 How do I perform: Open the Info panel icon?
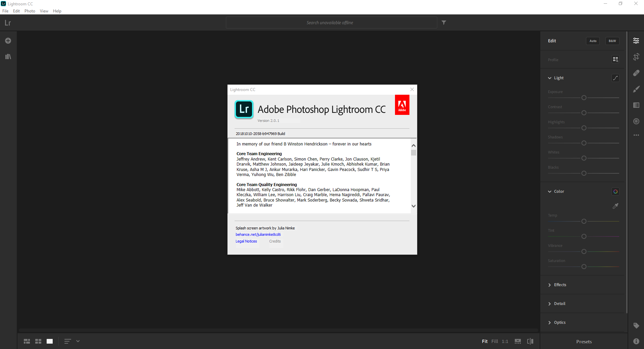(x=636, y=341)
